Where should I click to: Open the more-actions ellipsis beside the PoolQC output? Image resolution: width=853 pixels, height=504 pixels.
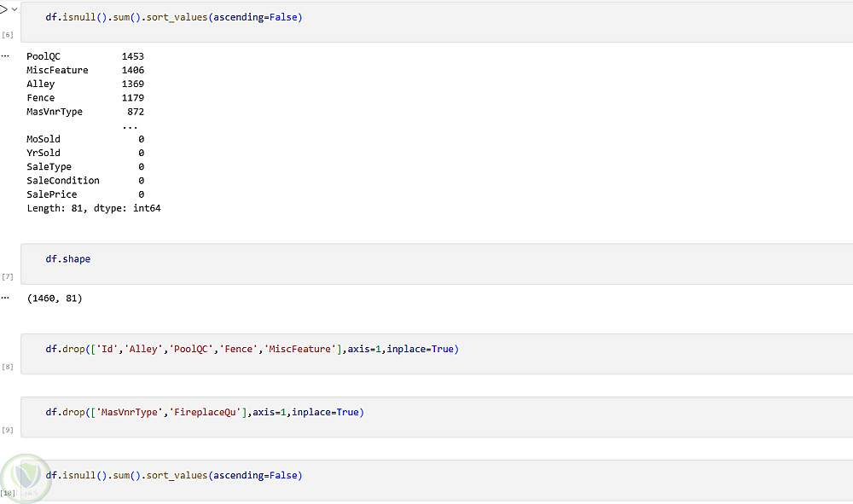point(4,56)
